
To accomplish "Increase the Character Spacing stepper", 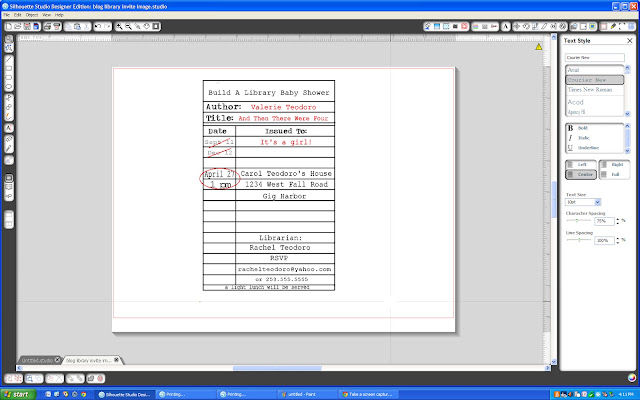I will coord(618,219).
